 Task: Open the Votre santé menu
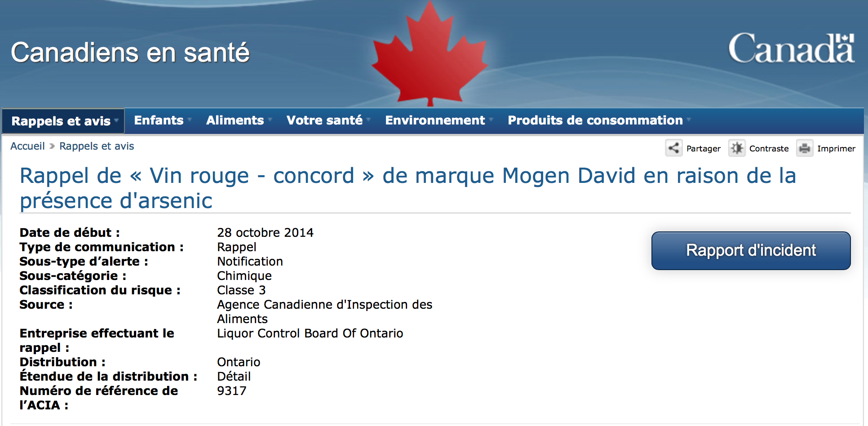click(324, 120)
